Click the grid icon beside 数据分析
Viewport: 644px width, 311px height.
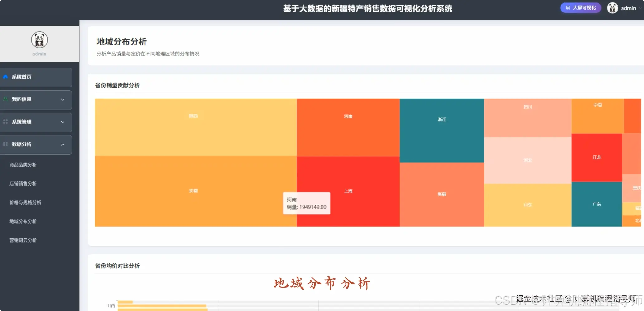(x=6, y=144)
